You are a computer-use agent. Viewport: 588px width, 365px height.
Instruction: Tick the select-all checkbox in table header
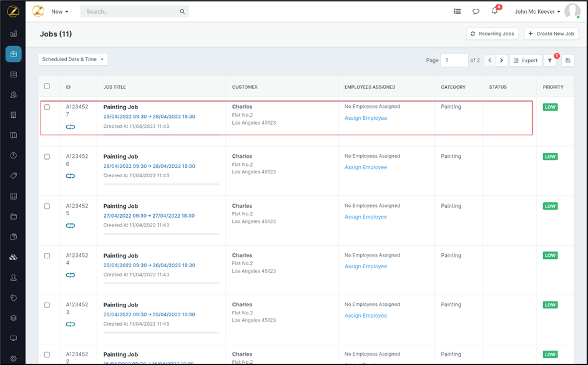pos(47,86)
